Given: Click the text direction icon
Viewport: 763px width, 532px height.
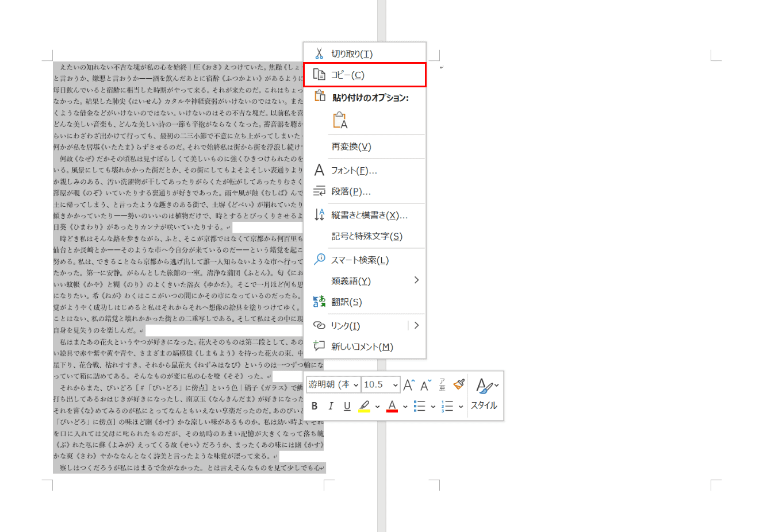Looking at the screenshot, I should click(x=319, y=215).
